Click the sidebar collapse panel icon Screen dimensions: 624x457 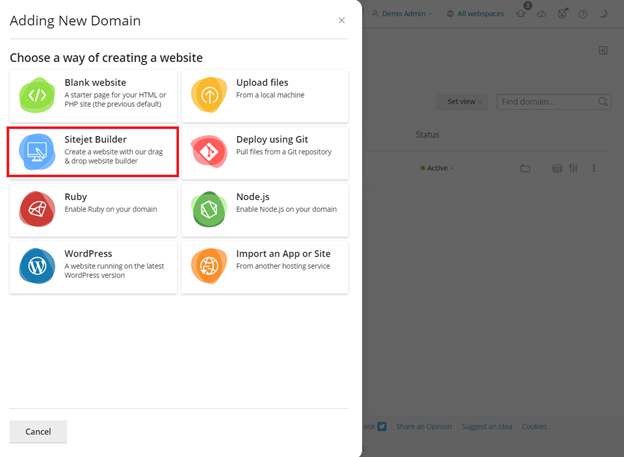tap(603, 50)
